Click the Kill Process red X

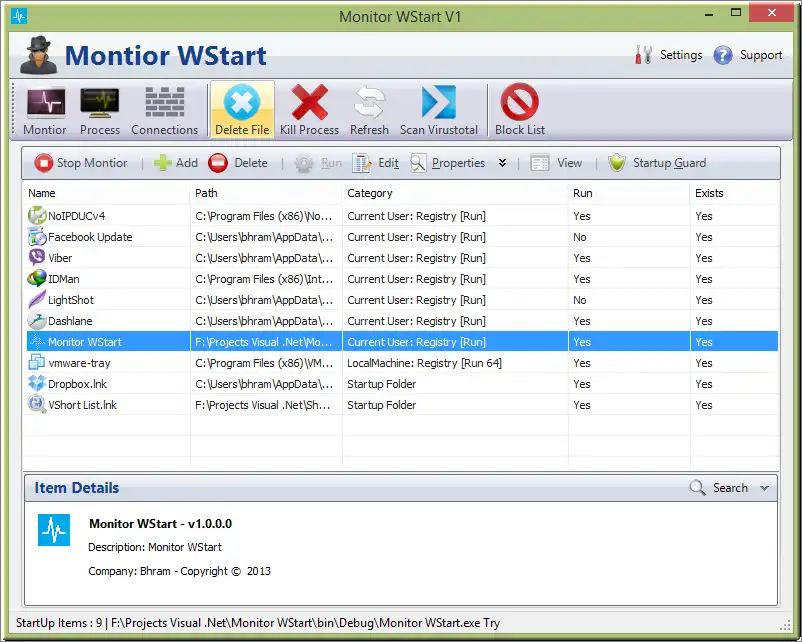point(309,102)
